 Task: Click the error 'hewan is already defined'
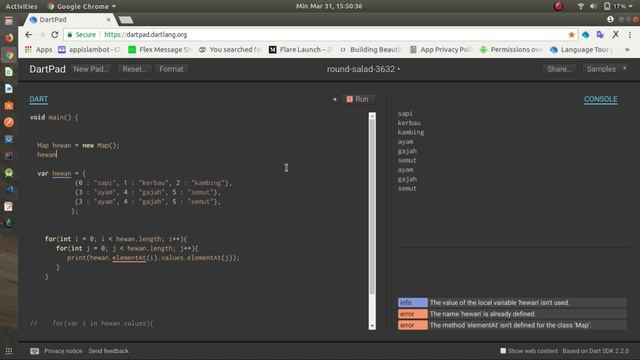512,314
